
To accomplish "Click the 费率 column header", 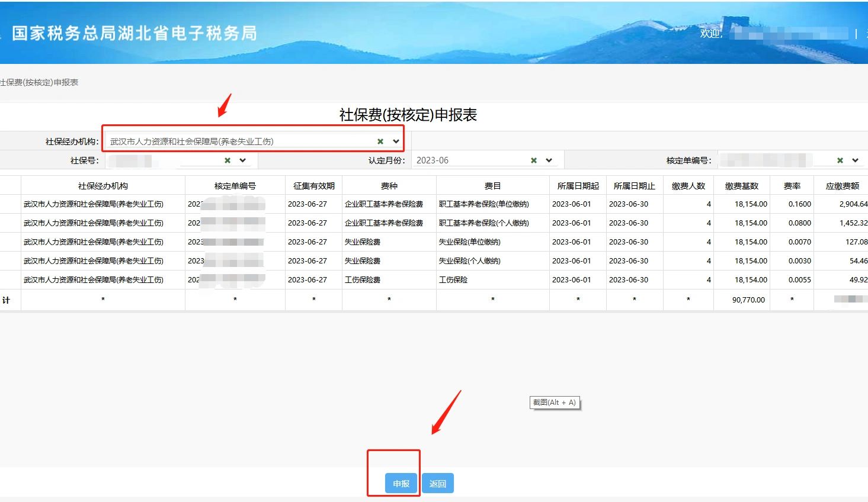I will 792,186.
